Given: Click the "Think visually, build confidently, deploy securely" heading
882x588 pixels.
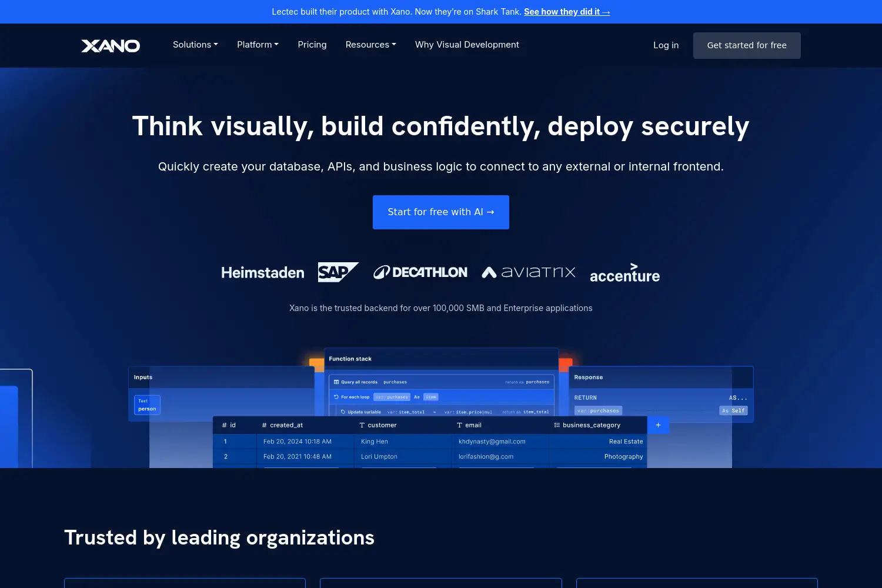Looking at the screenshot, I should click(x=441, y=126).
